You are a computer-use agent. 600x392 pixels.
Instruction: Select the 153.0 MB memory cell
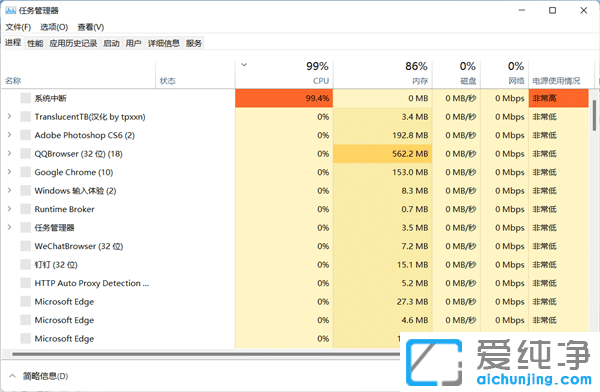(383, 172)
